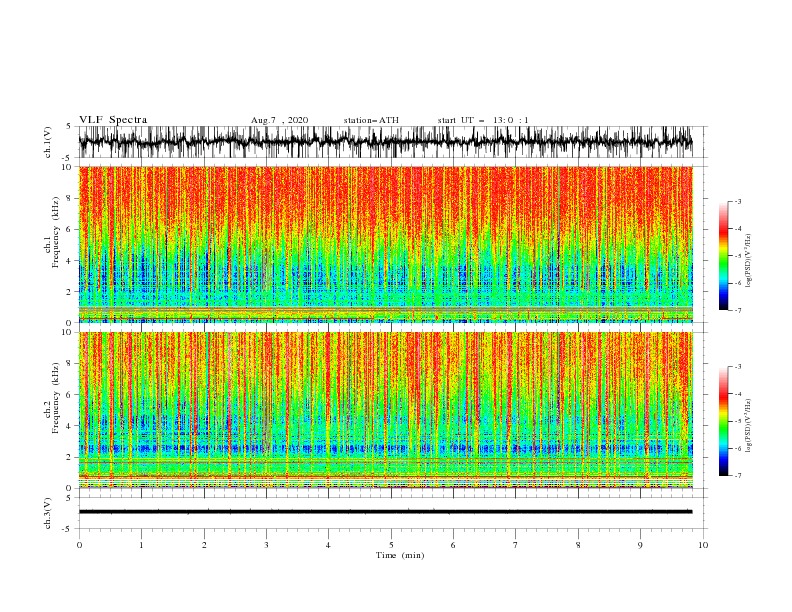Click time axis tick label "5"
The height and width of the screenshot is (612, 792).
tap(391, 545)
